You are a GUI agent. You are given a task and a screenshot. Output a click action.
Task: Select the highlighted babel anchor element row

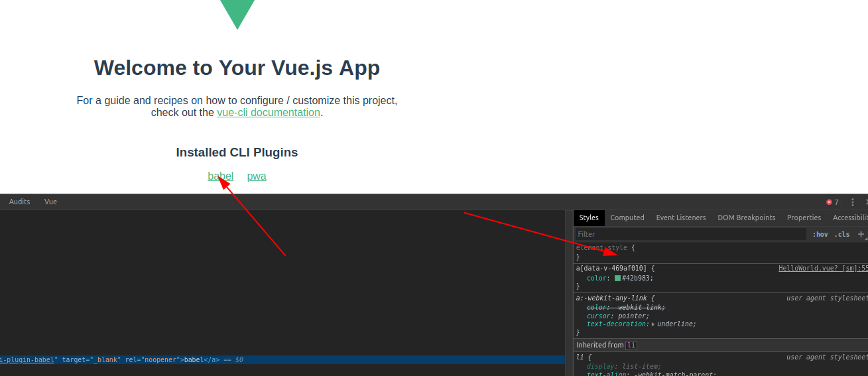tap(282, 359)
